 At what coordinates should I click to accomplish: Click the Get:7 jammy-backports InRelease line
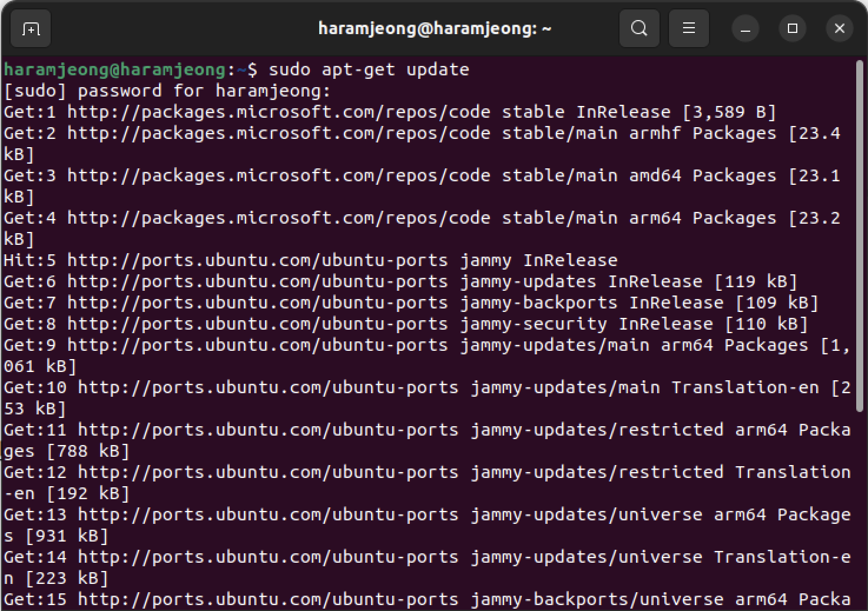[411, 303]
